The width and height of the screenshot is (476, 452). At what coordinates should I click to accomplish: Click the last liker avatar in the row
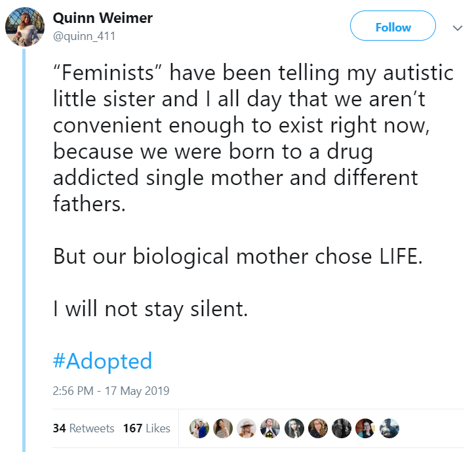(389, 428)
